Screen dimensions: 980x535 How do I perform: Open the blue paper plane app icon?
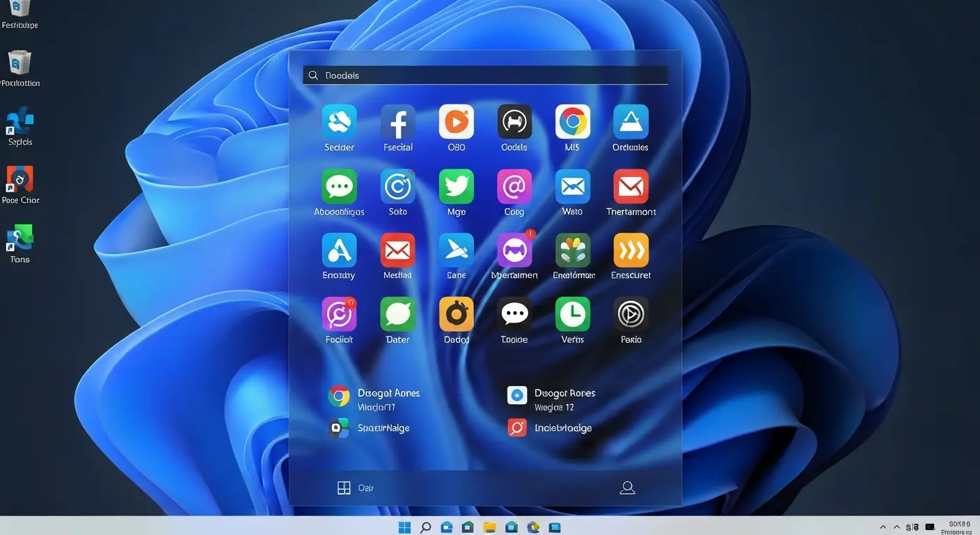point(456,250)
